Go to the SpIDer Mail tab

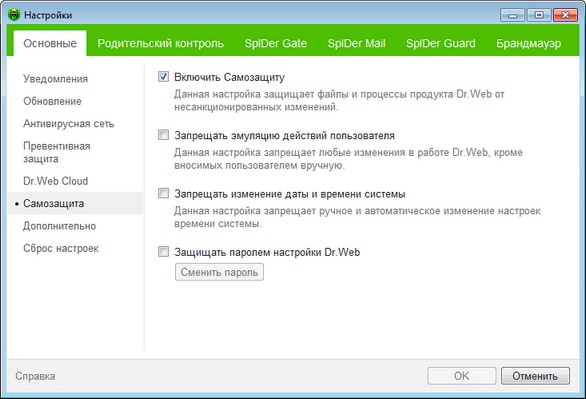coord(357,43)
